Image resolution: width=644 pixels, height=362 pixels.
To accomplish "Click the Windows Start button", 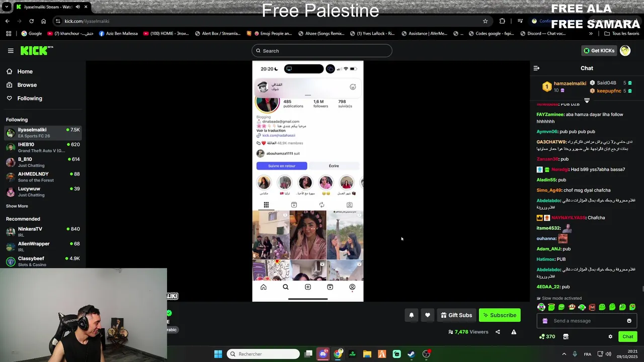I will tap(218, 354).
